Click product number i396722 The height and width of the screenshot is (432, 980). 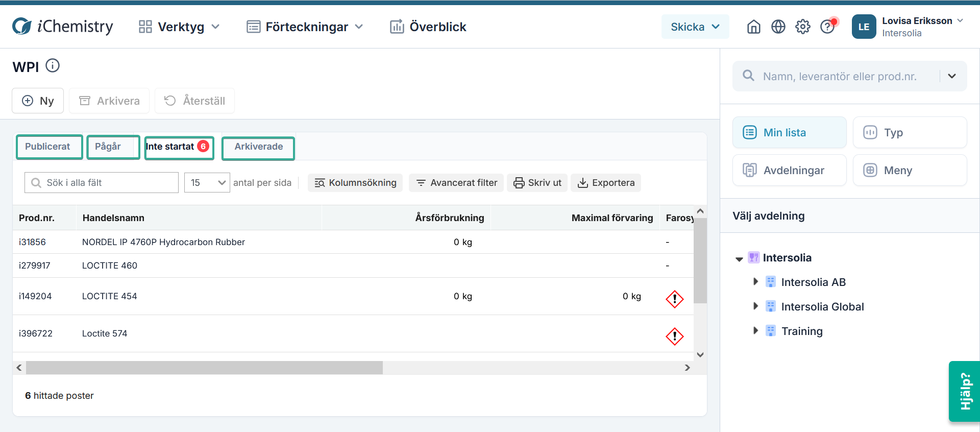click(36, 333)
